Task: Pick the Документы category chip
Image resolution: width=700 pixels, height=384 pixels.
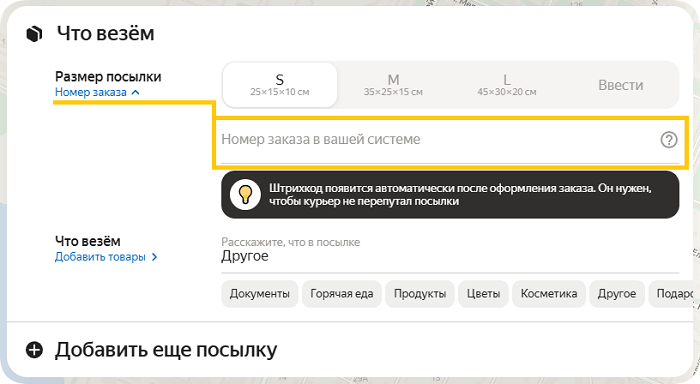Action: [x=259, y=294]
